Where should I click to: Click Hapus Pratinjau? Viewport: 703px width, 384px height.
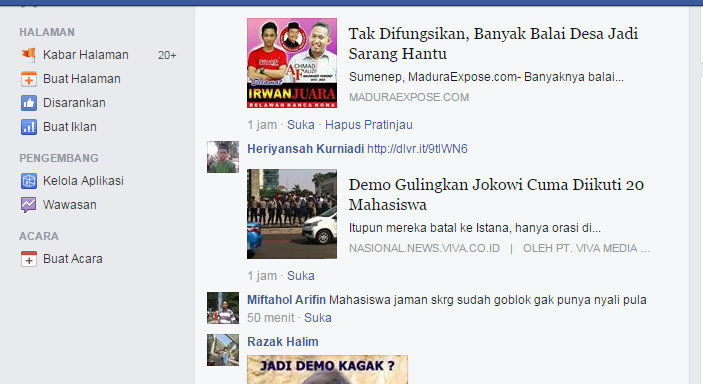(369, 125)
